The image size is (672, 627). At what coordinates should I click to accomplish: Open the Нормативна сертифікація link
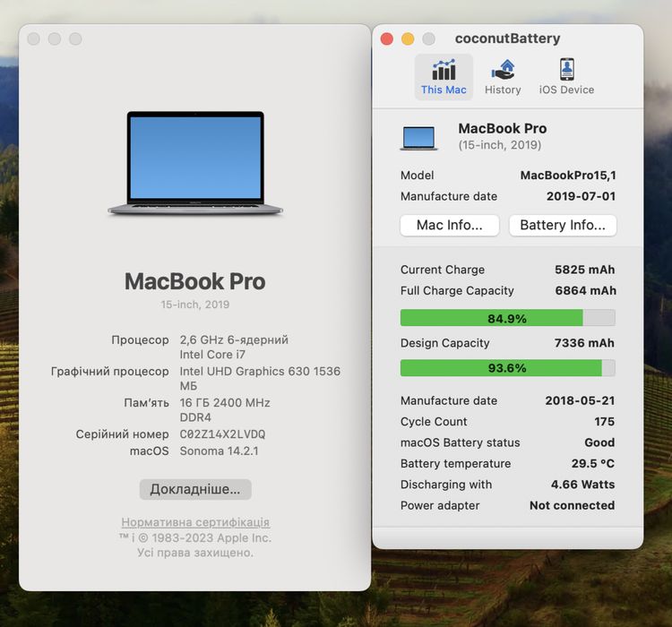tap(195, 522)
